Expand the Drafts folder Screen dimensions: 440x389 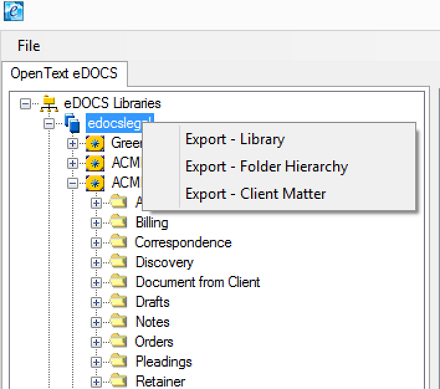[x=96, y=302]
